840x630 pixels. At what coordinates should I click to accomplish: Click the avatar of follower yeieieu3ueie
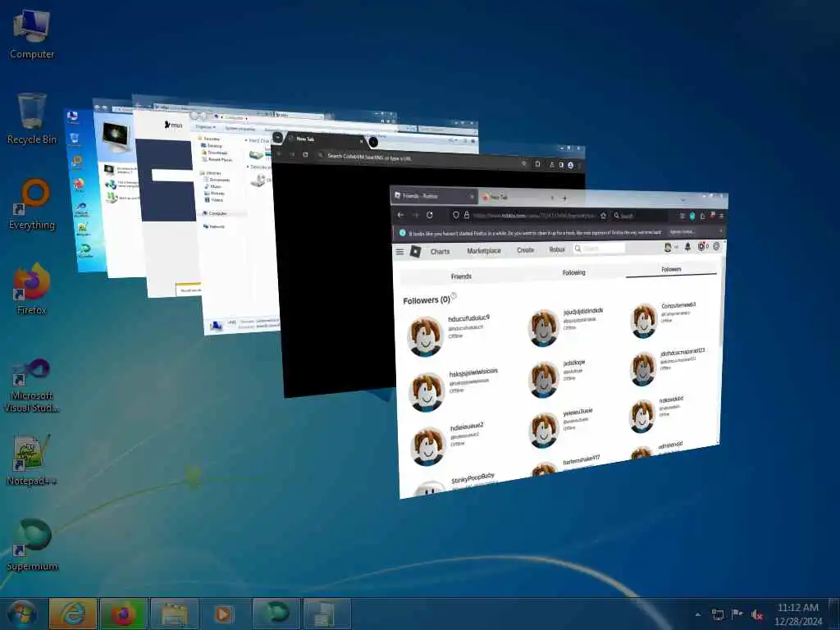tap(544, 429)
